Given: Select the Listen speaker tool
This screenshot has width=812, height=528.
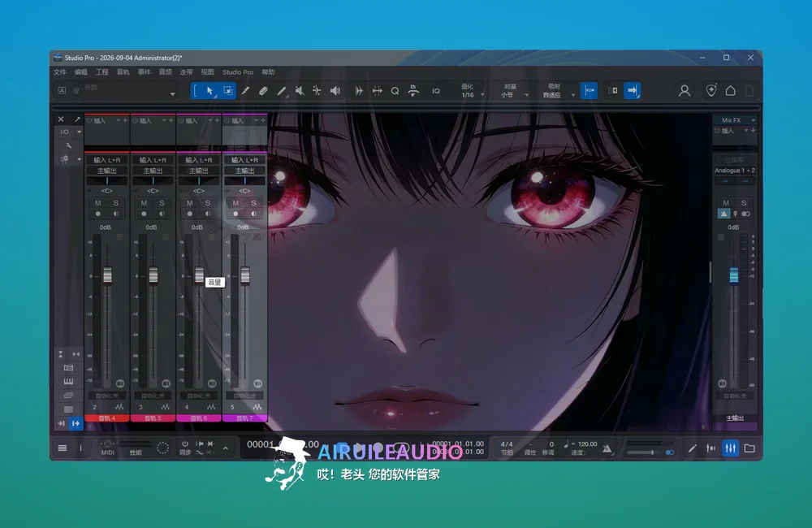Looking at the screenshot, I should [x=335, y=91].
